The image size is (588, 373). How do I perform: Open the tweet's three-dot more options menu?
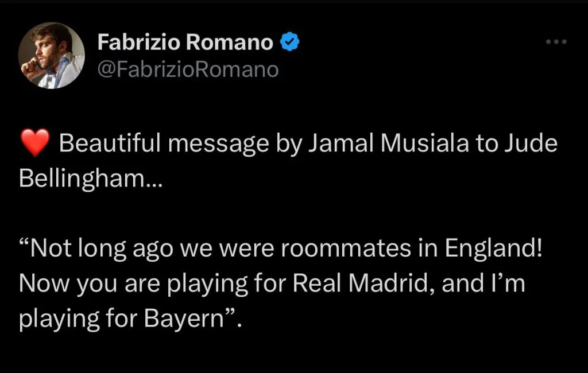pos(556,42)
